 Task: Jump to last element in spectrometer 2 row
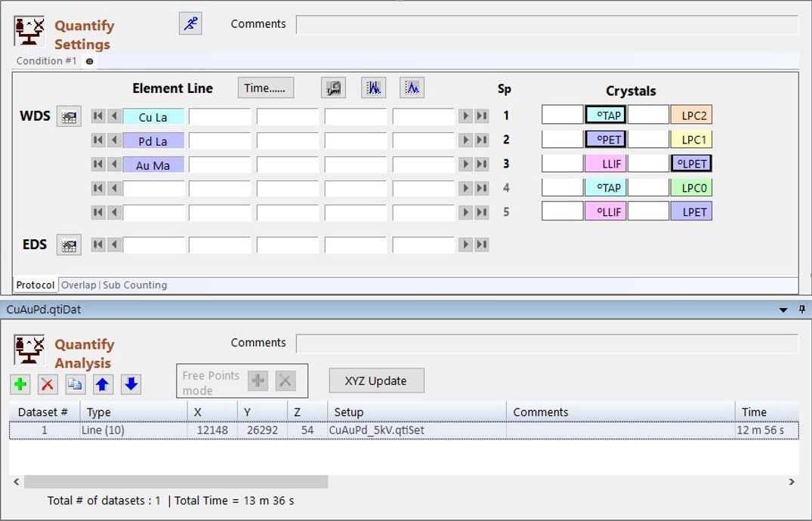(482, 140)
